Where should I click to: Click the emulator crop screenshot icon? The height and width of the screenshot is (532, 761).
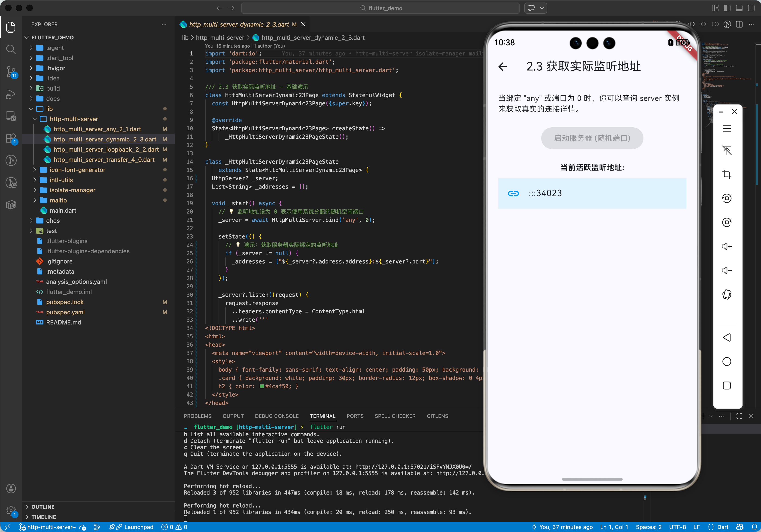click(x=727, y=174)
